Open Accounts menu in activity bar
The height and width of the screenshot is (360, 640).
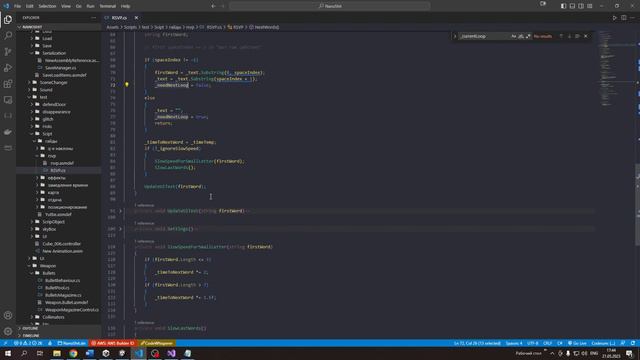point(8,315)
